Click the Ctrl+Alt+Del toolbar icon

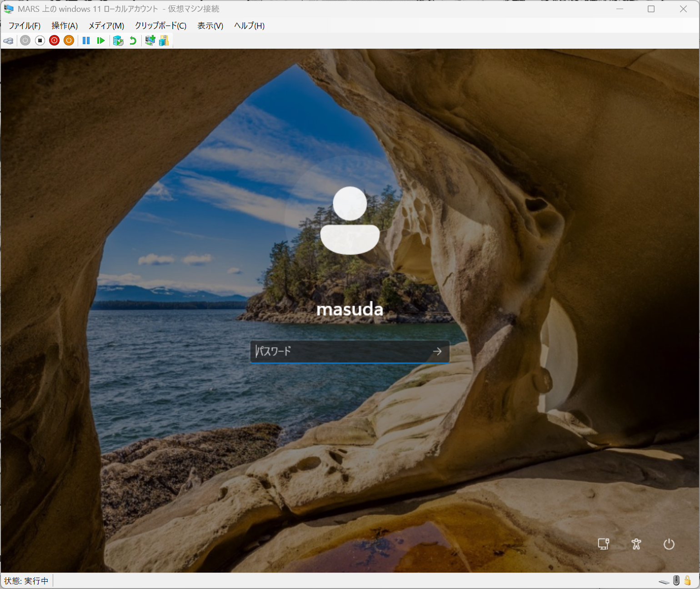pos(8,41)
